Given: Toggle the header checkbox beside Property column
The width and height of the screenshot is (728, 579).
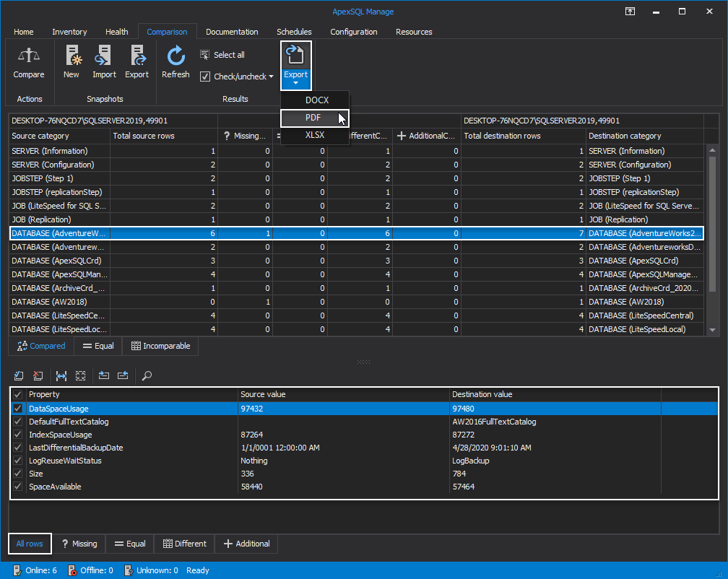Looking at the screenshot, I should click(x=18, y=395).
